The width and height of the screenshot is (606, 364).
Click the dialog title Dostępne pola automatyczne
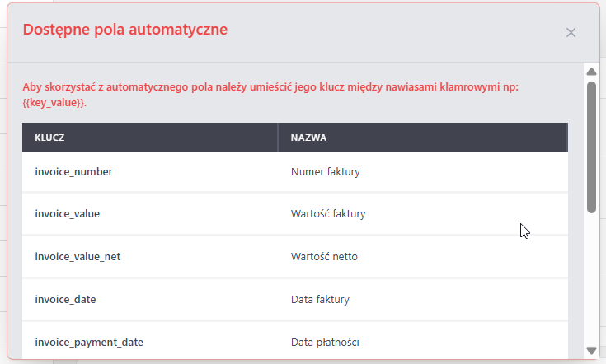125,30
